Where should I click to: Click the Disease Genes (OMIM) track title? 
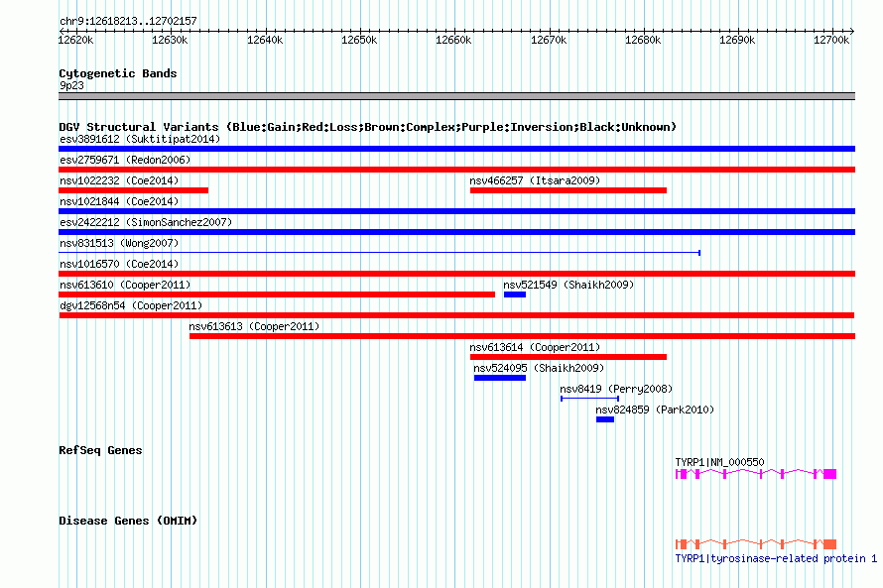point(128,521)
